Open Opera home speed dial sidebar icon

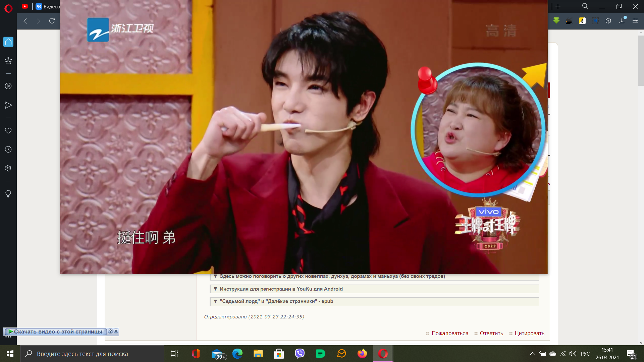[8, 42]
